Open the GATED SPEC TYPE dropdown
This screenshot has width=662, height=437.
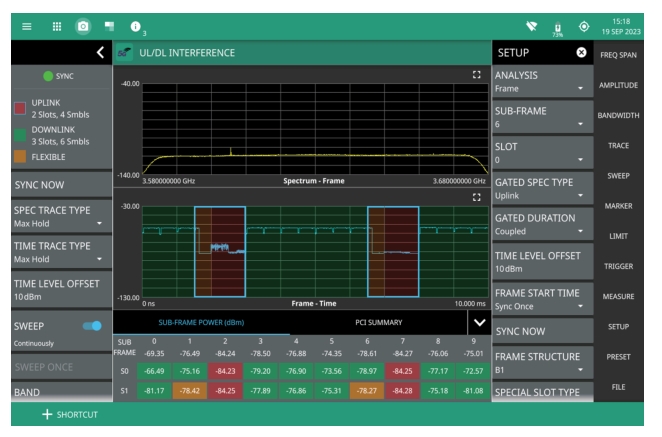pyautogui.click(x=540, y=189)
